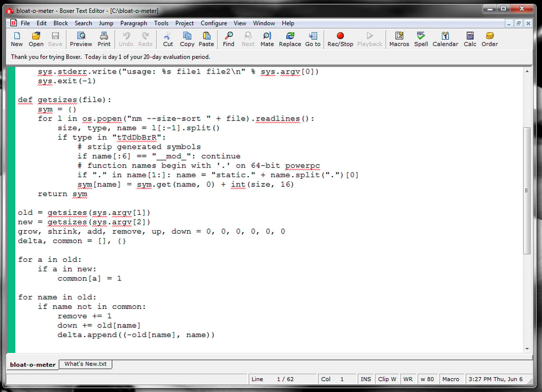Open the Configure menu

coord(214,23)
